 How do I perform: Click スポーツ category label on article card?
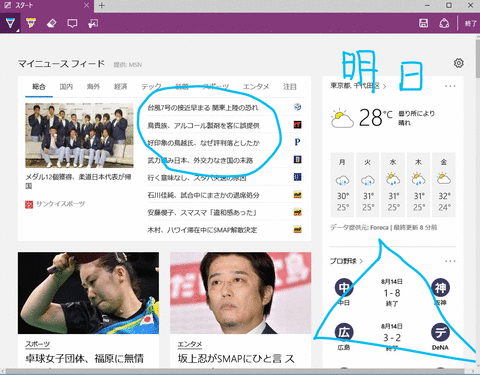[x=38, y=344]
